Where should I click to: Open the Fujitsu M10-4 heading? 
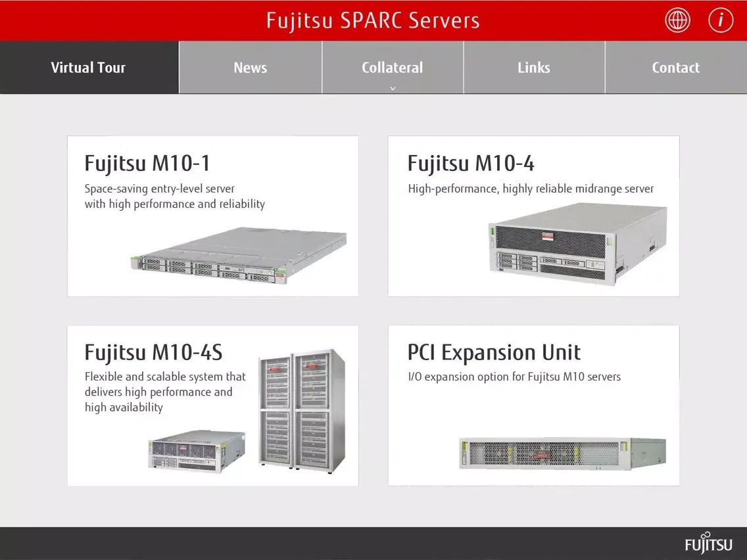tap(471, 163)
